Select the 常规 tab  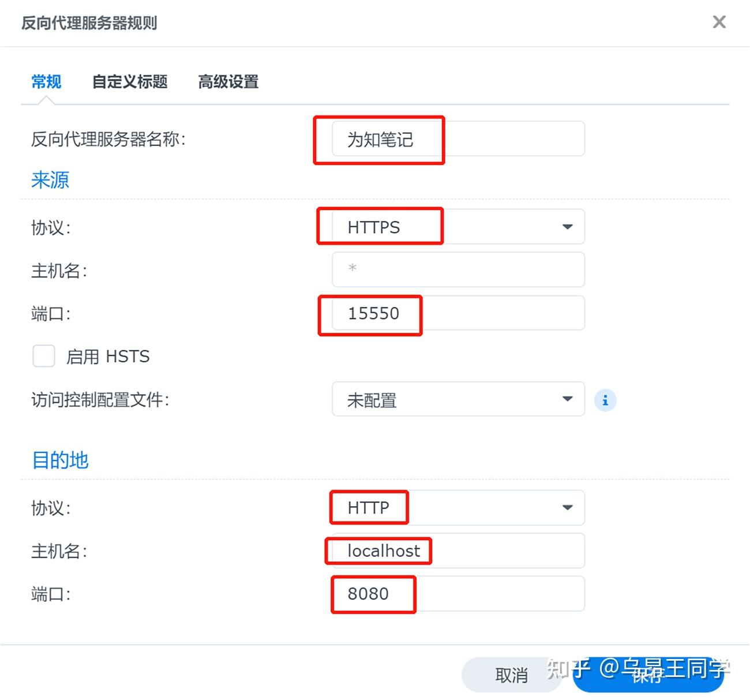coord(46,82)
